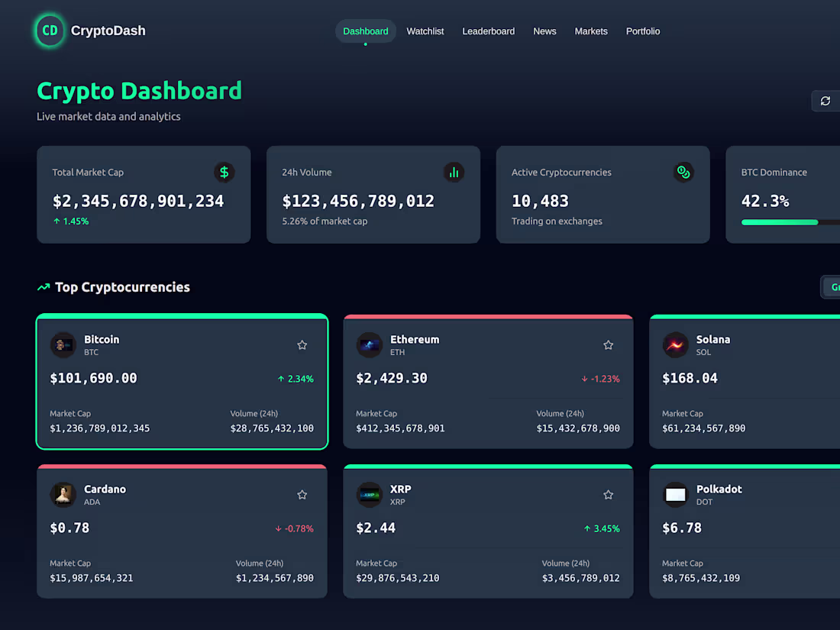Click the dollar icon on Total Market Cap card
Image resolution: width=840 pixels, height=630 pixels.
(224, 173)
